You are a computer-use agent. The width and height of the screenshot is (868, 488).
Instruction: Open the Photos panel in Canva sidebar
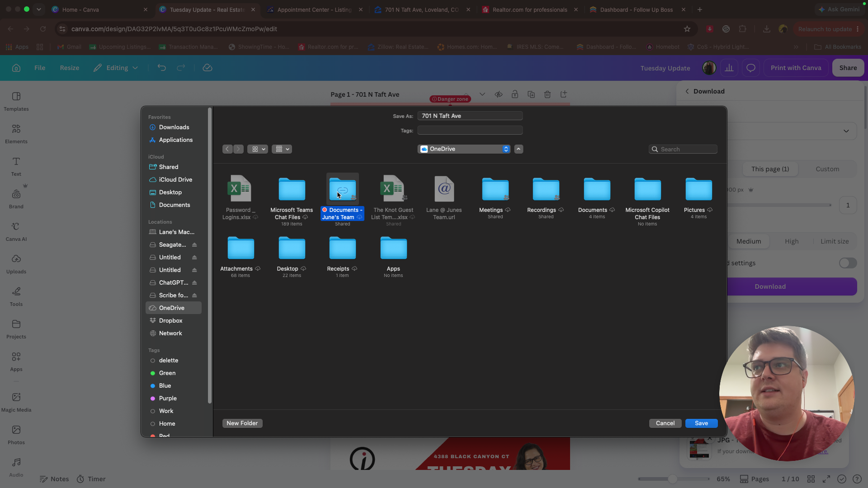coord(16,435)
